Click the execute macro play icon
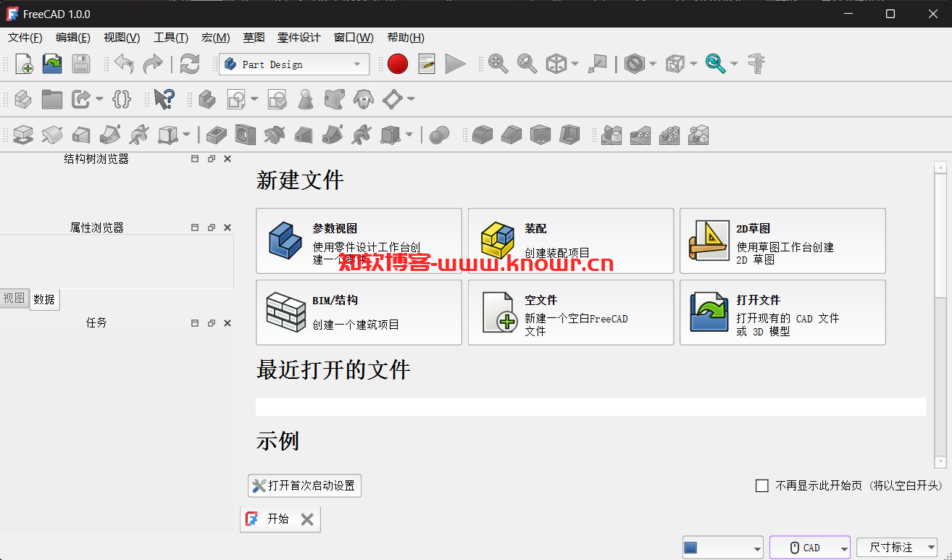The height and width of the screenshot is (560, 952). 455,64
